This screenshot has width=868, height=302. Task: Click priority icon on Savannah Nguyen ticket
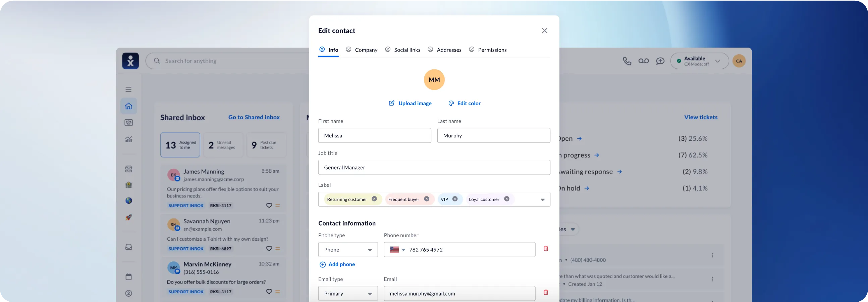pos(278,248)
